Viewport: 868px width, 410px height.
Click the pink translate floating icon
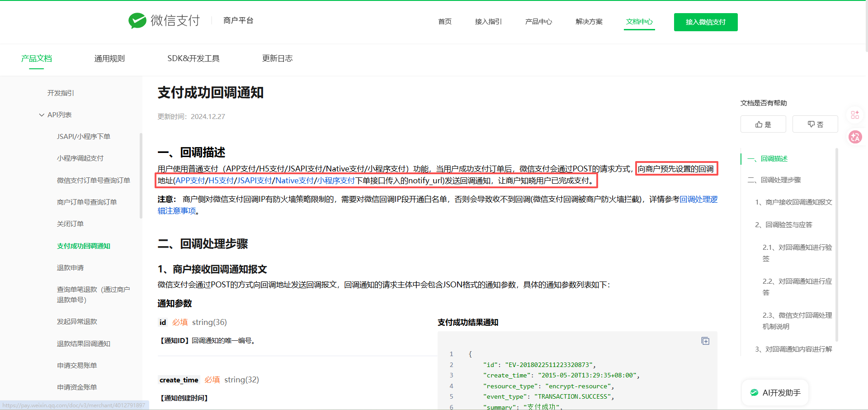(x=855, y=137)
